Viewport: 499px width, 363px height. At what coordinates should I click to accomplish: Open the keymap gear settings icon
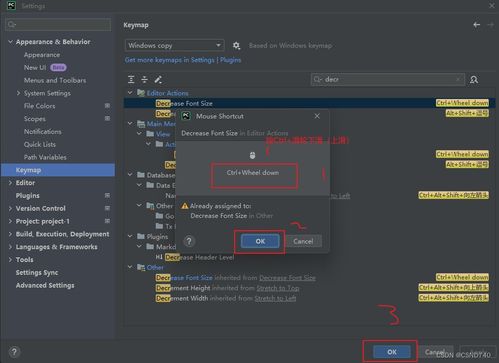click(236, 45)
